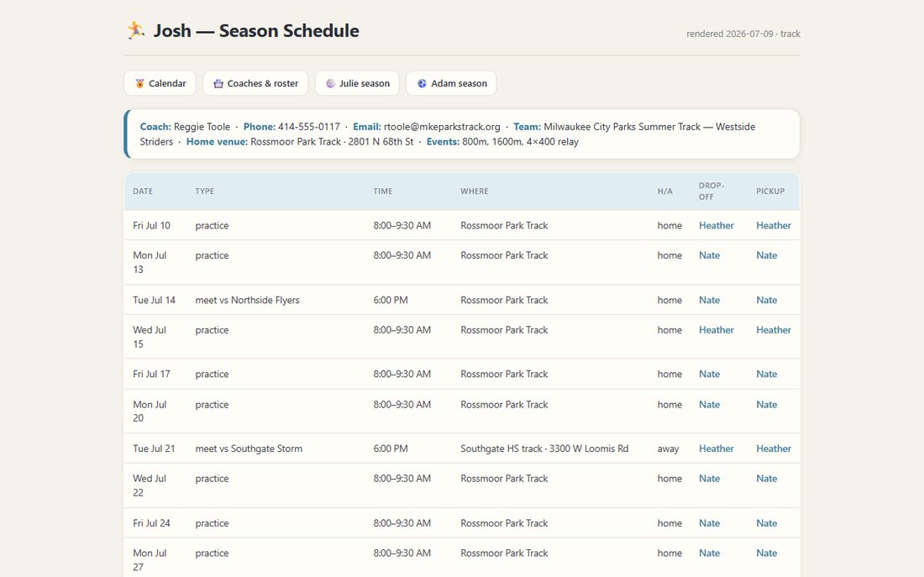Click Heather drop-off for Southgate Storm meet
924x577 pixels.
pyautogui.click(x=716, y=448)
